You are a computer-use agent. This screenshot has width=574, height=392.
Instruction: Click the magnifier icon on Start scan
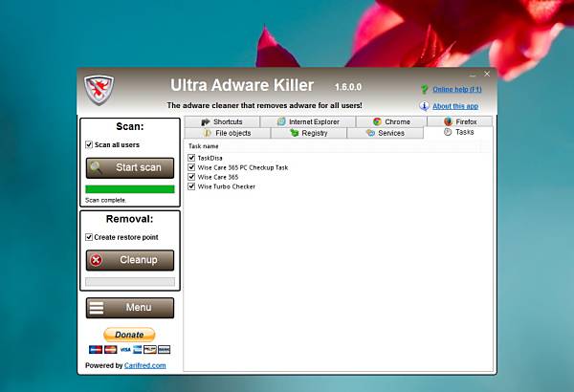(96, 167)
